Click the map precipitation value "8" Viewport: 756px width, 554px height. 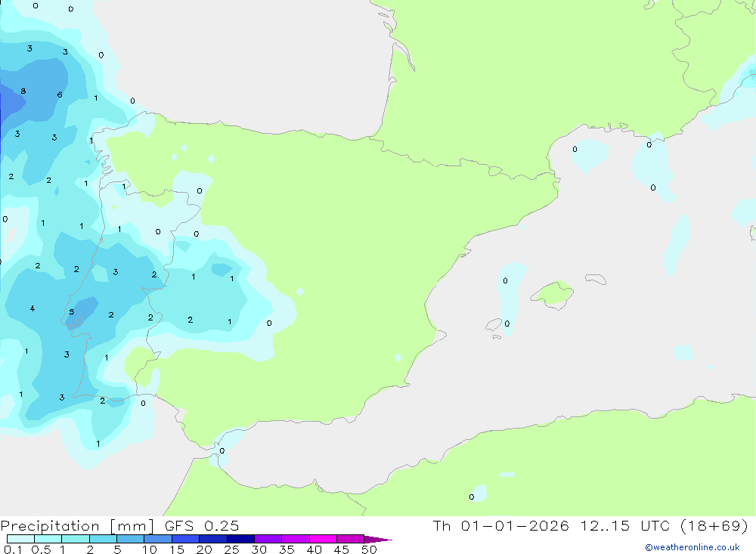tap(23, 91)
